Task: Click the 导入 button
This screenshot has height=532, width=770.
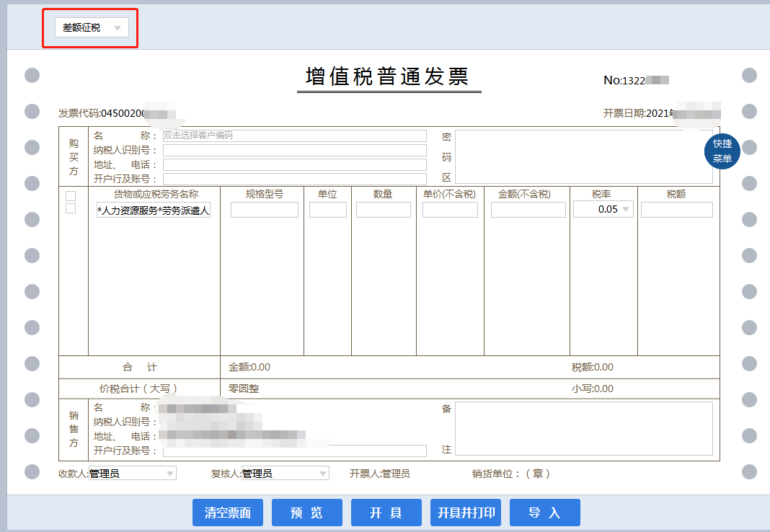Action: (544, 513)
